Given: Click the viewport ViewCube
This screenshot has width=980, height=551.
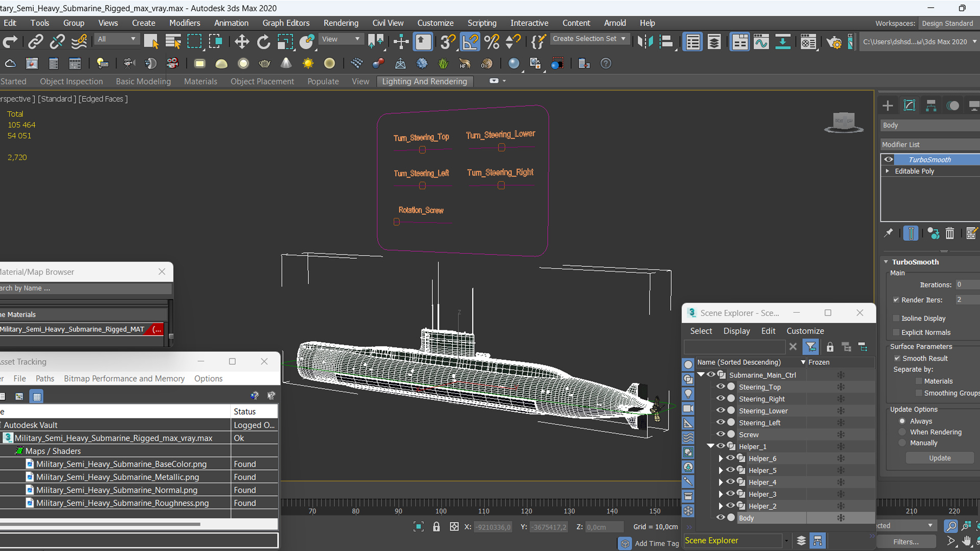Looking at the screenshot, I should (x=844, y=122).
